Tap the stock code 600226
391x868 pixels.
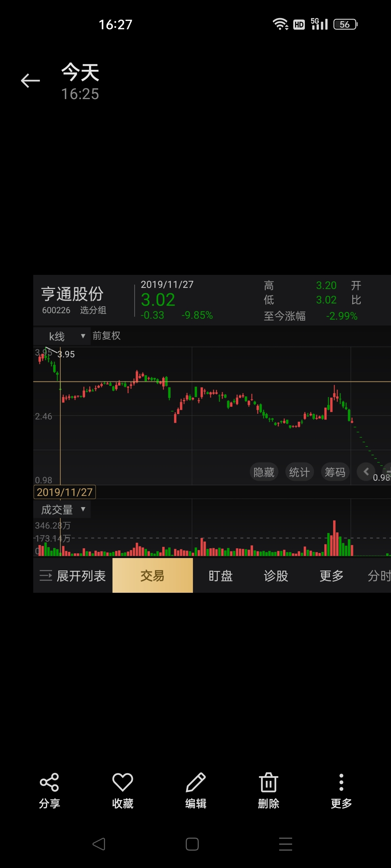click(x=56, y=310)
